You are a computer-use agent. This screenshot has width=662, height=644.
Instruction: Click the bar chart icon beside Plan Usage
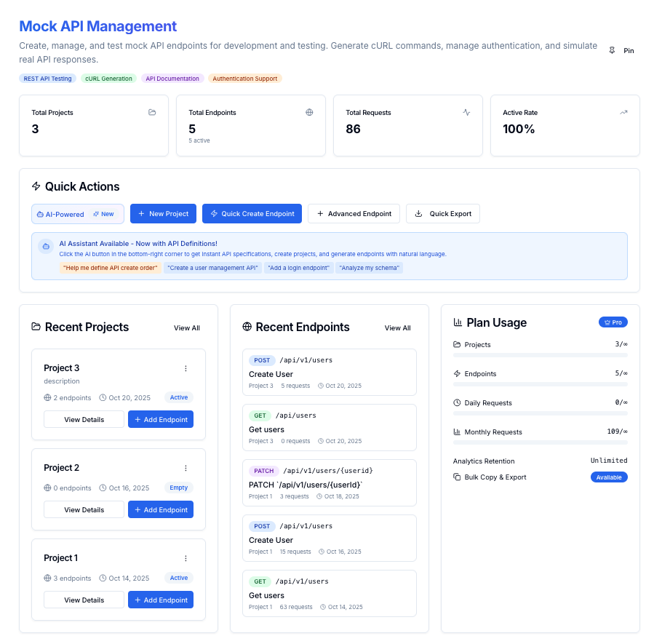[x=458, y=322]
